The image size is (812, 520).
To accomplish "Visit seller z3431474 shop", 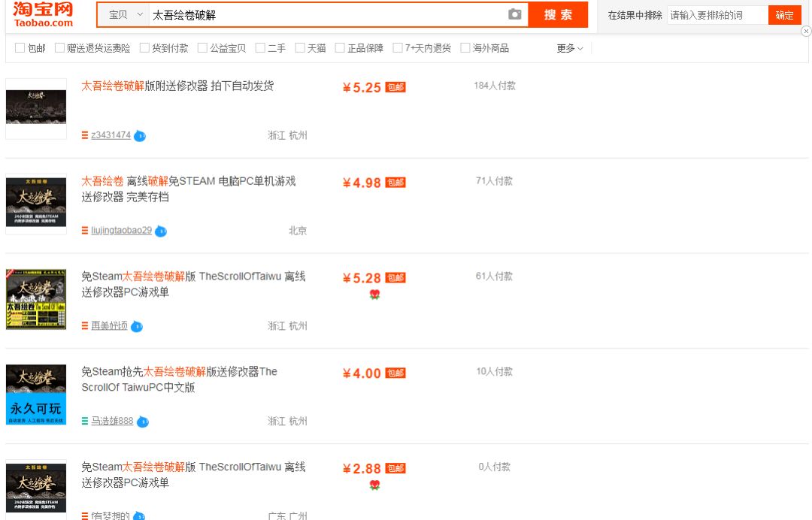I will click(111, 135).
